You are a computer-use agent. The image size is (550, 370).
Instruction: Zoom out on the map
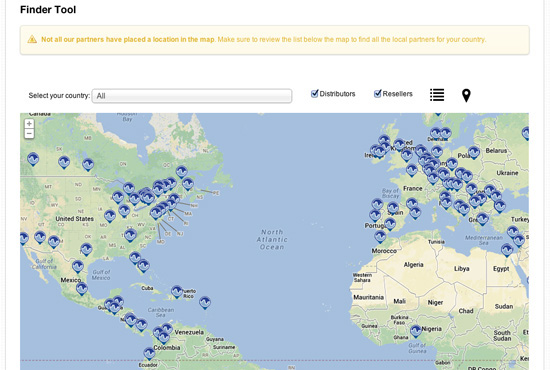(29, 134)
